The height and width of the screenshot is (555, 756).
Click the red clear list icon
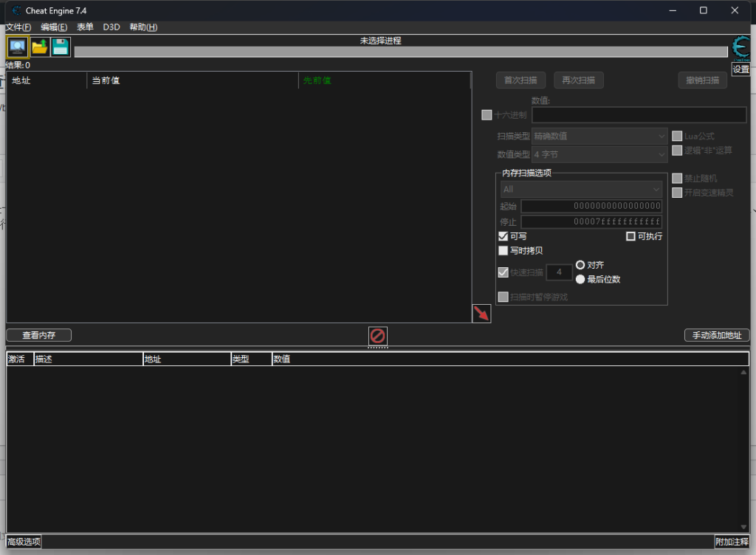point(377,337)
